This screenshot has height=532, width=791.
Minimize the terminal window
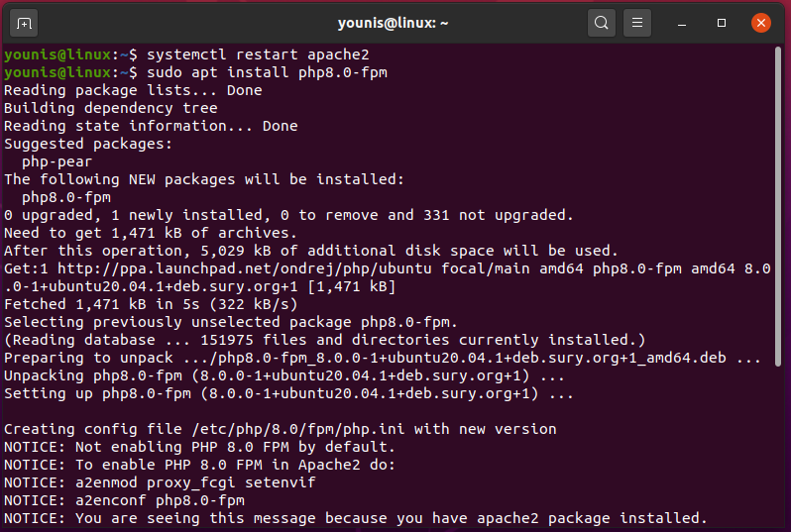point(685,22)
